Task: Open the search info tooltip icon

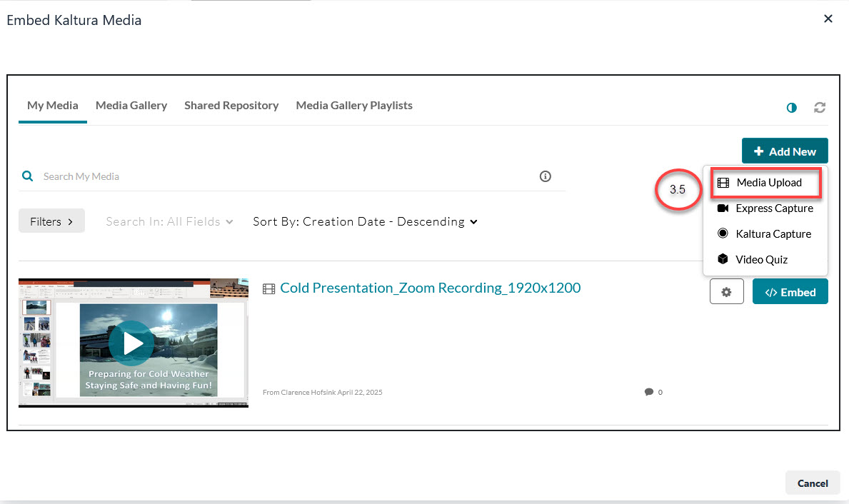Action: click(546, 176)
